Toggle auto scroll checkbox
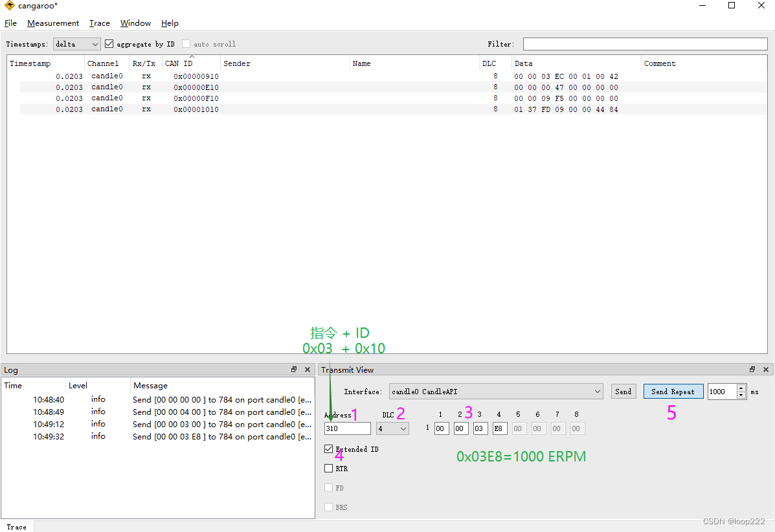The height and width of the screenshot is (532, 775). point(186,44)
